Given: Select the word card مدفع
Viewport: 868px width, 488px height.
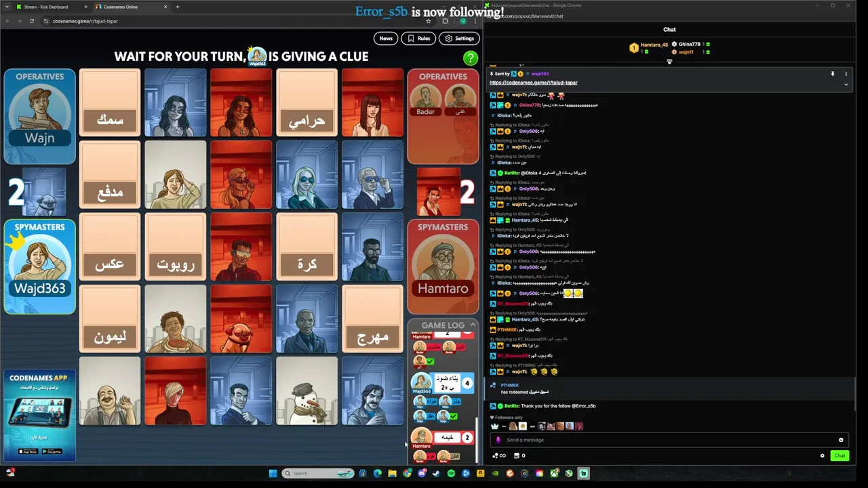Looking at the screenshot, I should [x=110, y=175].
